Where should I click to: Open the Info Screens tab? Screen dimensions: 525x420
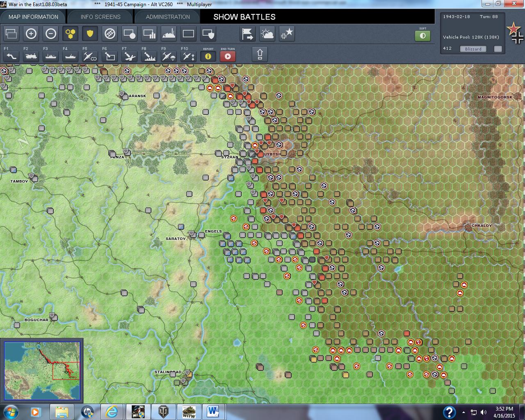(100, 17)
